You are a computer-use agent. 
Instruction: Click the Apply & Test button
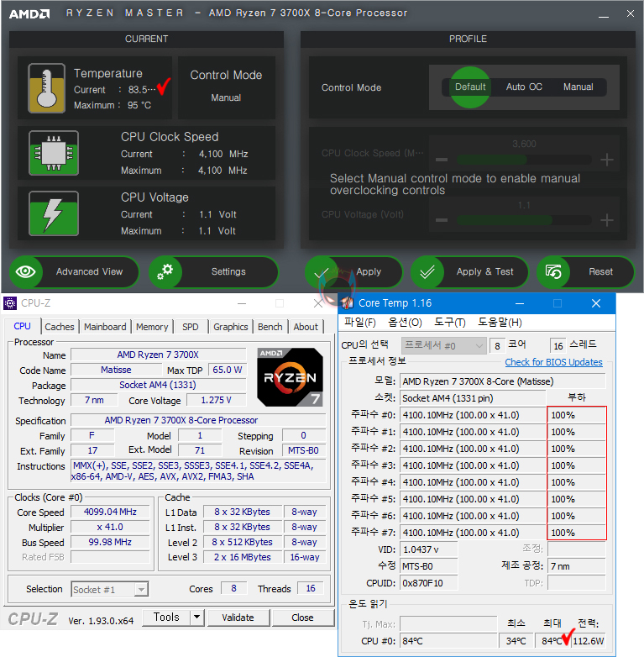(x=469, y=272)
